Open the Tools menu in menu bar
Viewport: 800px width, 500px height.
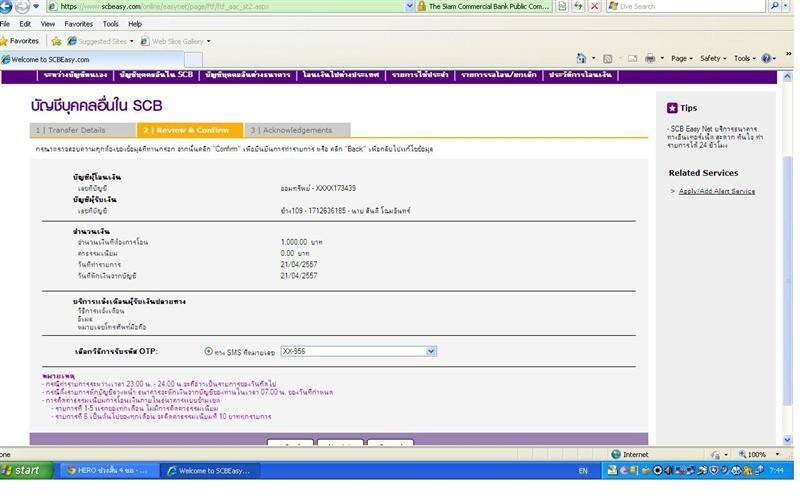(110, 24)
